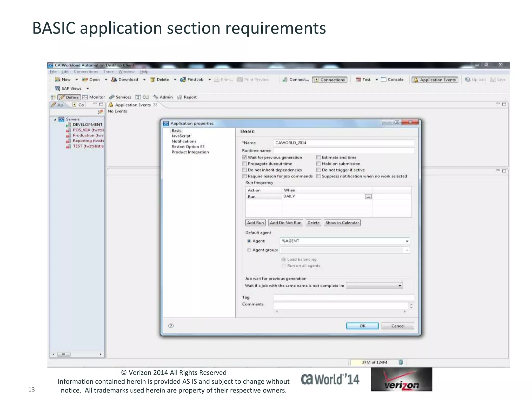
Task: Open the Open dropdown arrow
Action: click(x=106, y=80)
